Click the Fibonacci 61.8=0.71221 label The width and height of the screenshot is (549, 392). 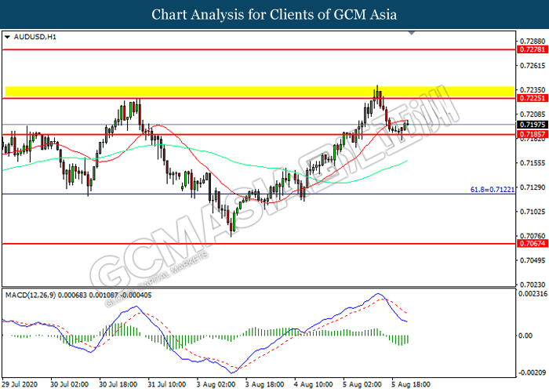(x=493, y=190)
